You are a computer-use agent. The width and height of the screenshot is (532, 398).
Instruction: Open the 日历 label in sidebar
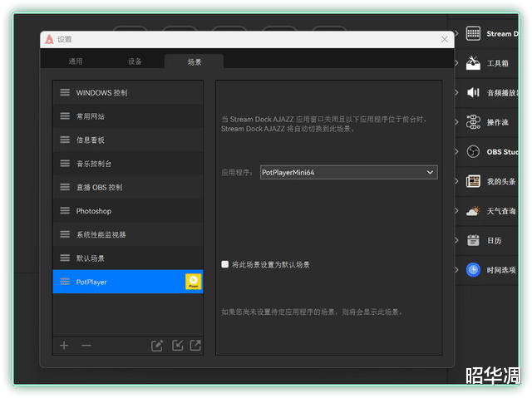(494, 240)
